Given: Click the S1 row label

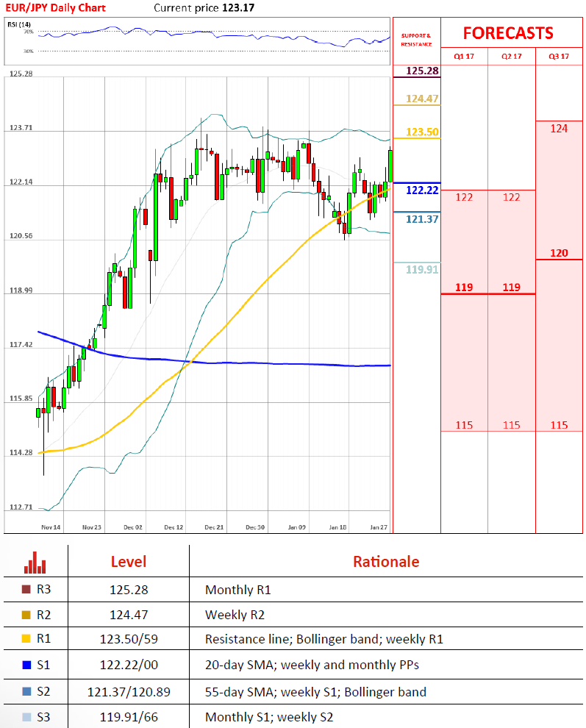Looking at the screenshot, I should coord(43,665).
